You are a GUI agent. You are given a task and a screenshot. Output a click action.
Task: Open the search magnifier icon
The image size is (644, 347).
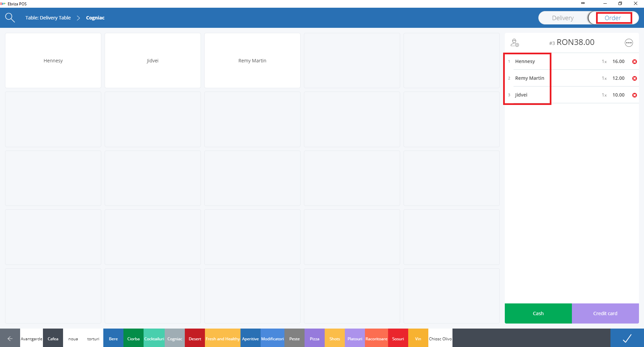click(10, 18)
